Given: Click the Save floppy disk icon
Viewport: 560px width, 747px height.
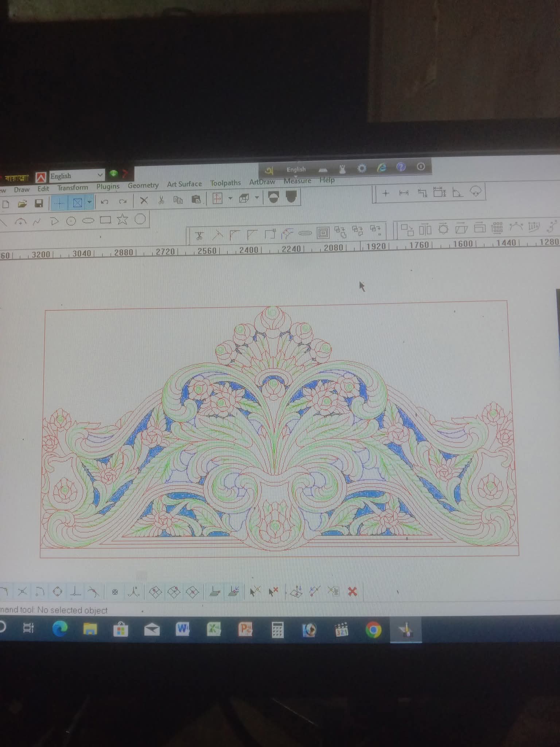Looking at the screenshot, I should 39,203.
